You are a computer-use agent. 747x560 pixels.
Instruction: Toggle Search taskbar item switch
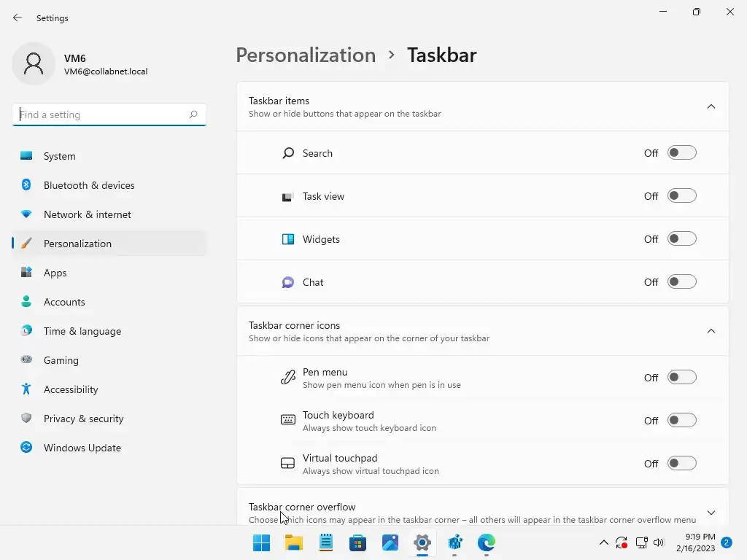pyautogui.click(x=682, y=153)
